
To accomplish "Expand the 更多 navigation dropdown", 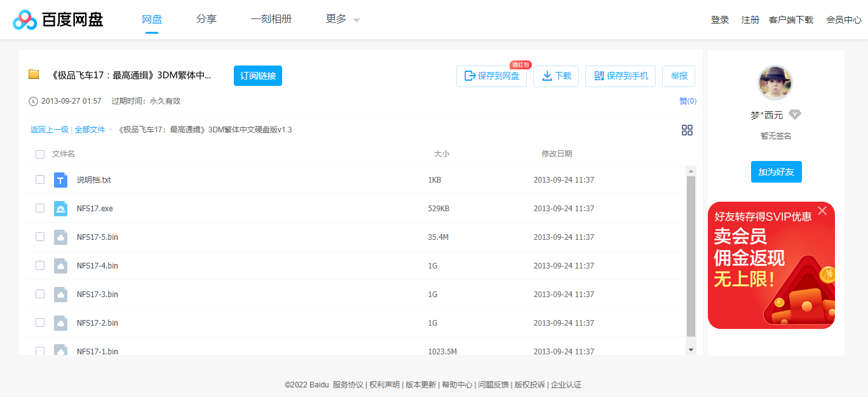I will pyautogui.click(x=341, y=19).
